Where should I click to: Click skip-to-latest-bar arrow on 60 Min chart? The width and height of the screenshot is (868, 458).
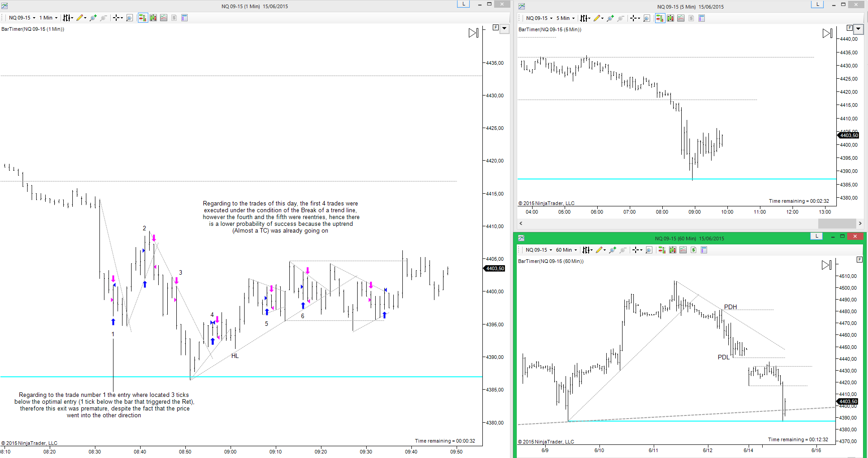coord(826,265)
